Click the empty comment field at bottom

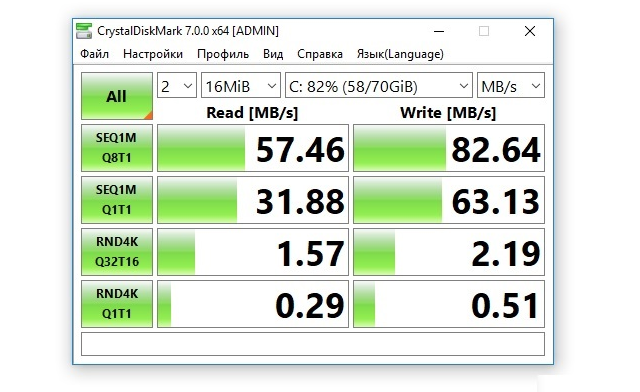point(313,344)
